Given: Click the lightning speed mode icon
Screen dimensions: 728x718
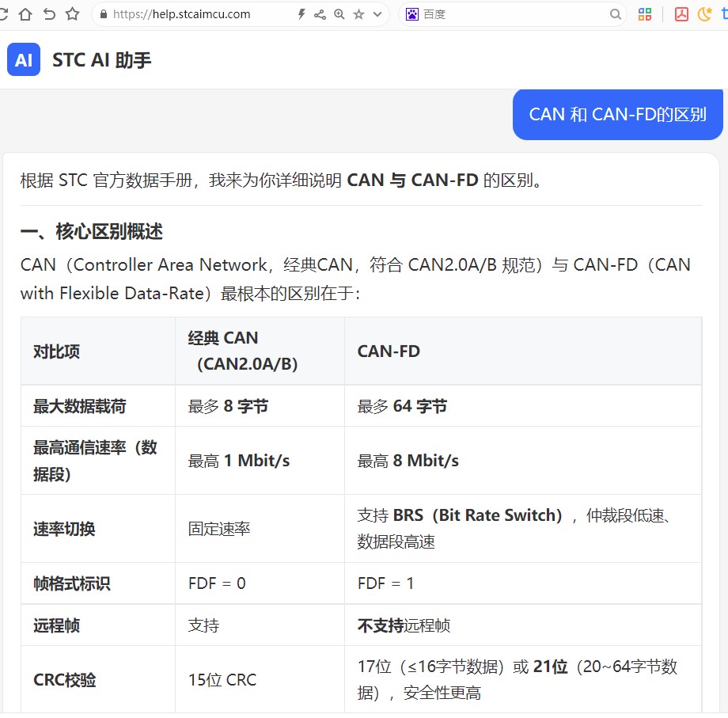Looking at the screenshot, I should tap(301, 14).
